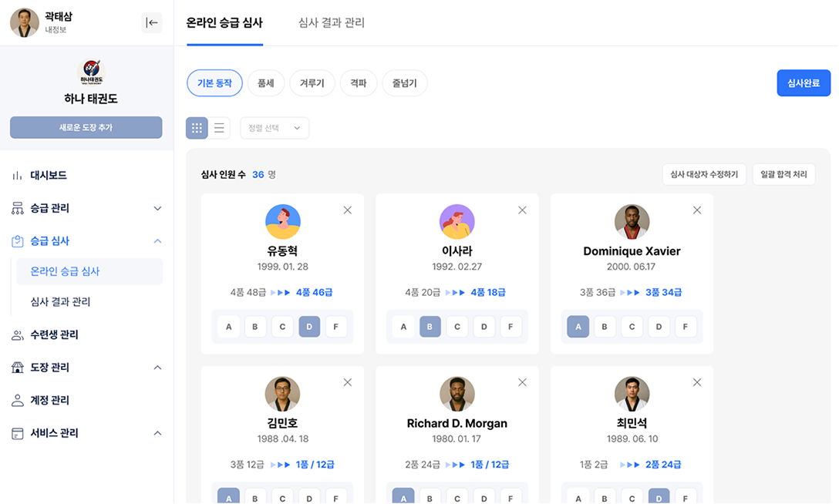Switch to grid view layout

197,128
